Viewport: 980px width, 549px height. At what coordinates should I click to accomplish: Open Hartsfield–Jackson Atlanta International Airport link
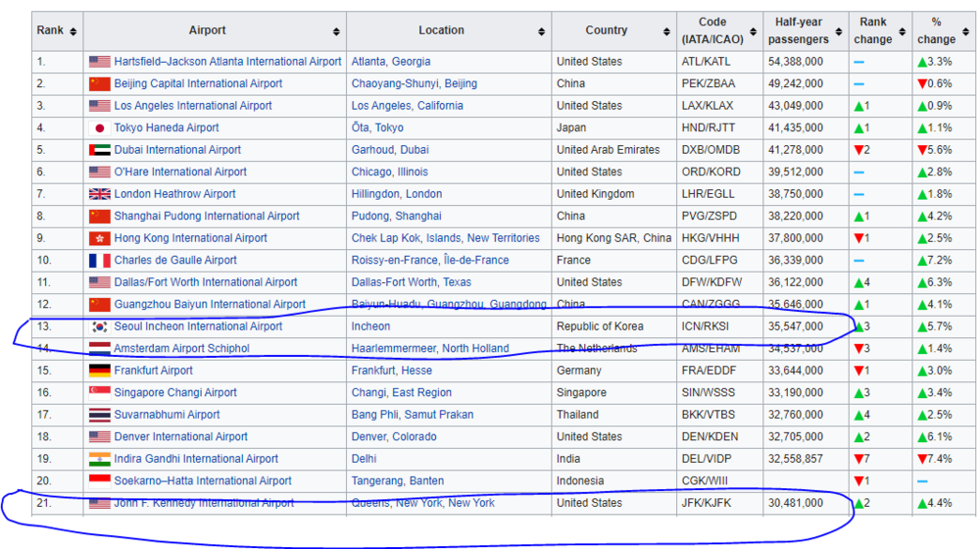click(x=227, y=62)
